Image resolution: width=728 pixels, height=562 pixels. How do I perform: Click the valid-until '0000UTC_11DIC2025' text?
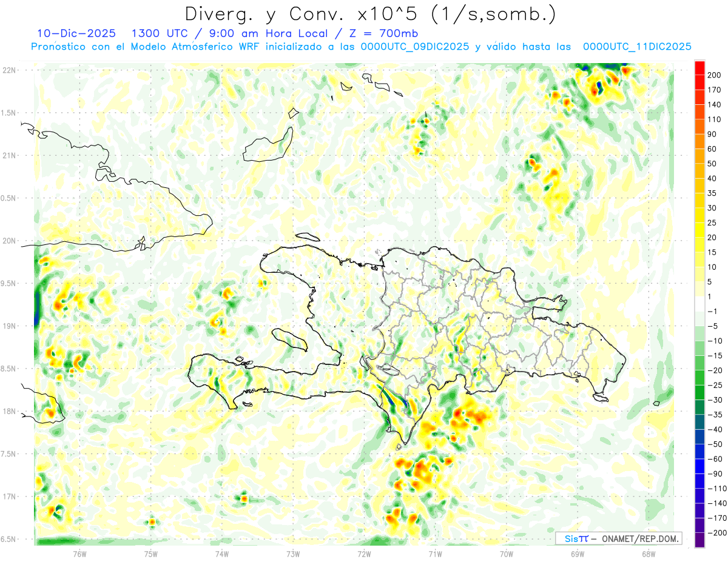click(x=637, y=47)
